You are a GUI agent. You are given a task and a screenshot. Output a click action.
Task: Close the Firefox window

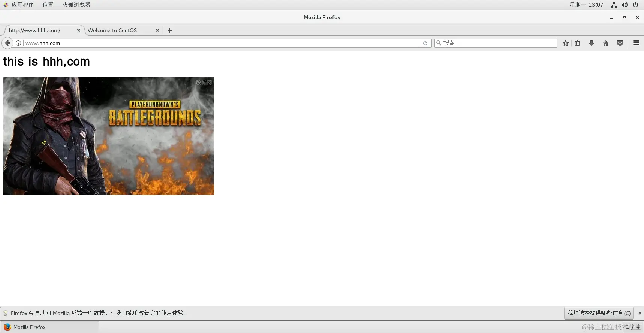tap(637, 17)
